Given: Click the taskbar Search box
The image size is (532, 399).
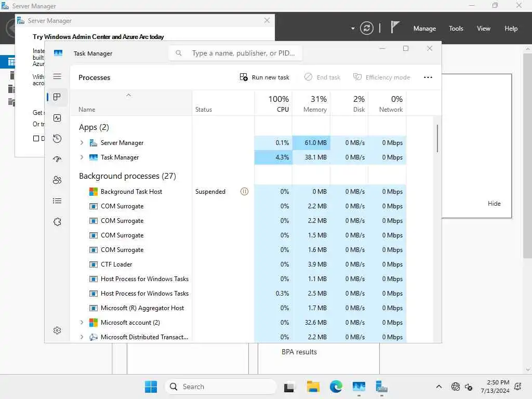Looking at the screenshot, I should coord(220,387).
